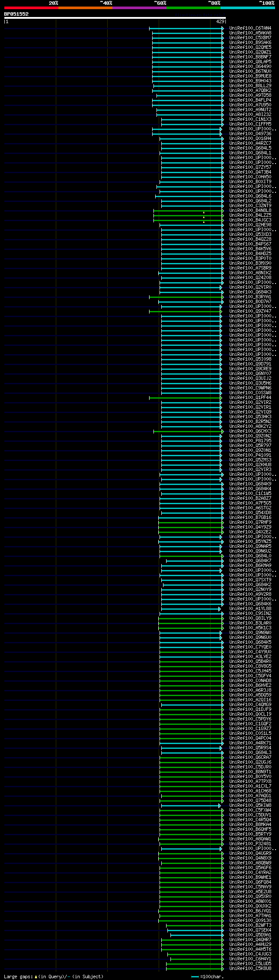Click the green ~80% identity legend segment

pos(194,8)
